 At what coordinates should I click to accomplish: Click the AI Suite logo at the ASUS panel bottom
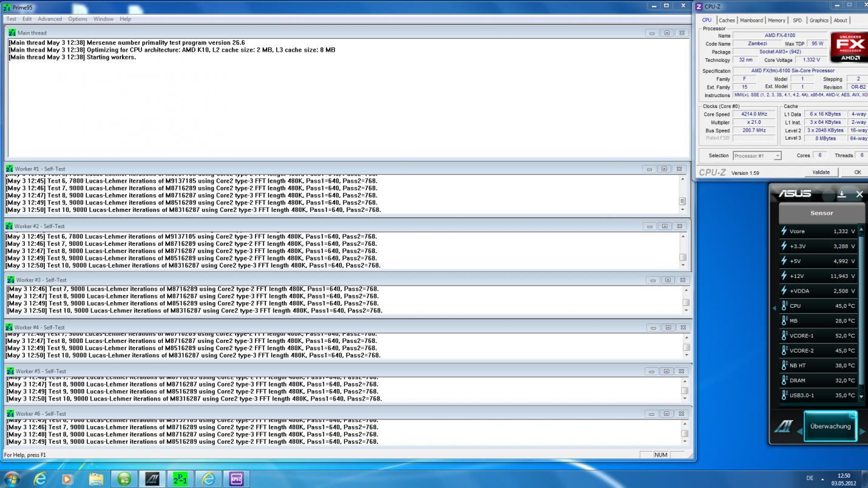pyautogui.click(x=783, y=427)
